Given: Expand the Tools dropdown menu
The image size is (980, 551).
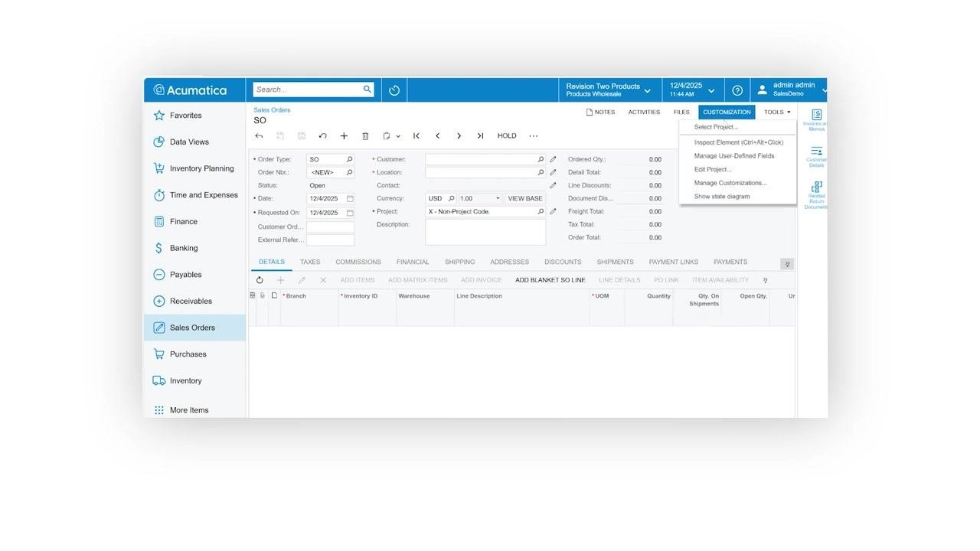Looking at the screenshot, I should tap(777, 112).
